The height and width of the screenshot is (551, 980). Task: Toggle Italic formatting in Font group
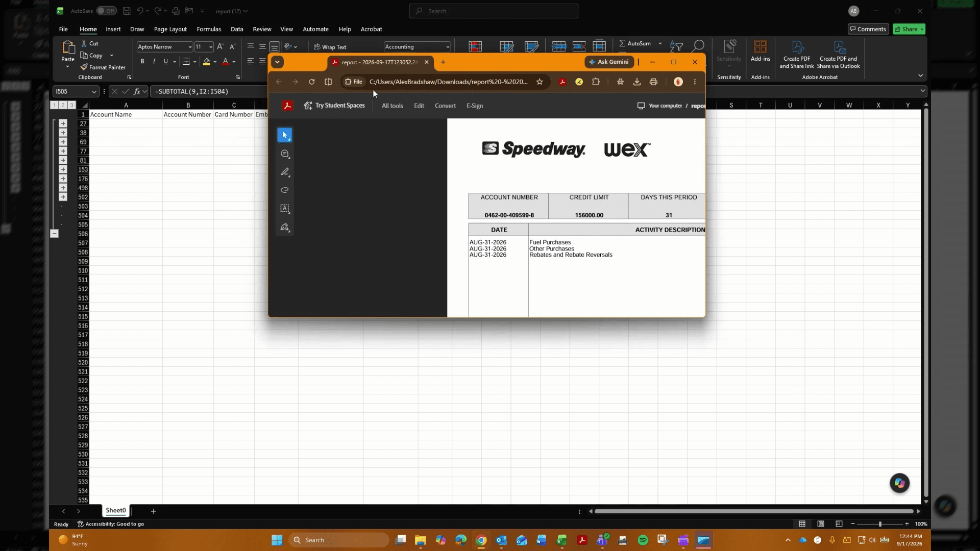coord(154,61)
